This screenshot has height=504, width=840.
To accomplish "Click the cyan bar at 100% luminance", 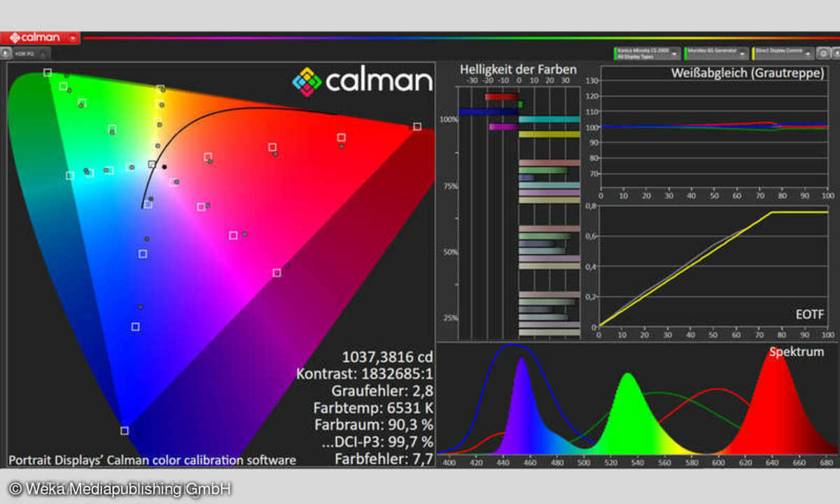I will pos(549,119).
